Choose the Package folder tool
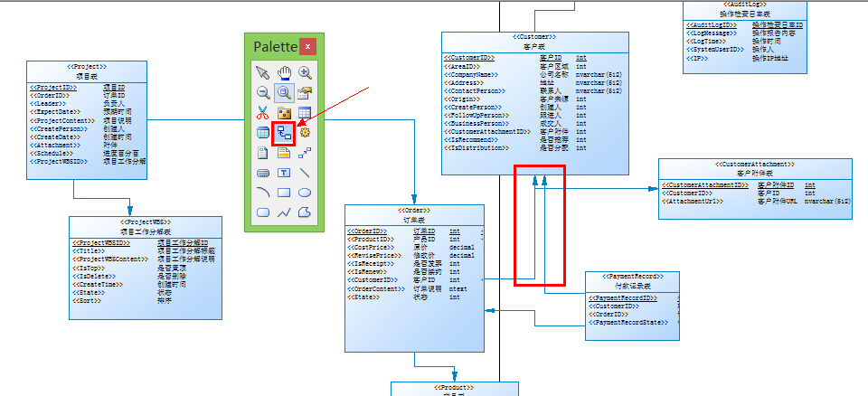This screenshot has height=396, width=868. coord(284,113)
